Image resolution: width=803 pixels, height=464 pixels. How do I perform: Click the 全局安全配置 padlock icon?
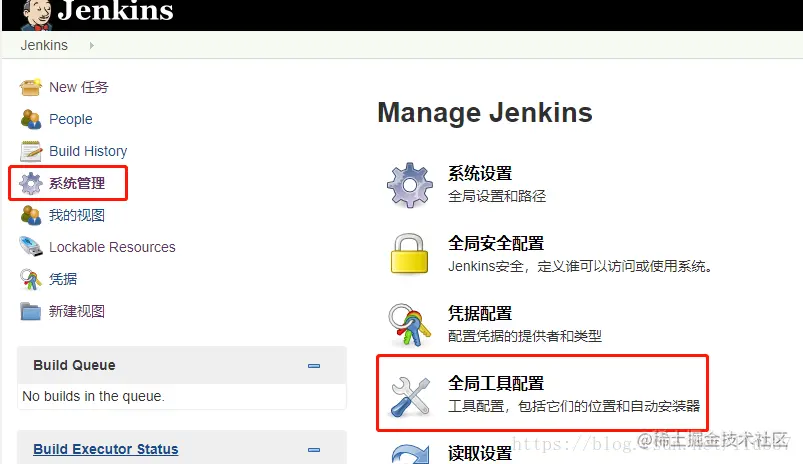point(409,254)
